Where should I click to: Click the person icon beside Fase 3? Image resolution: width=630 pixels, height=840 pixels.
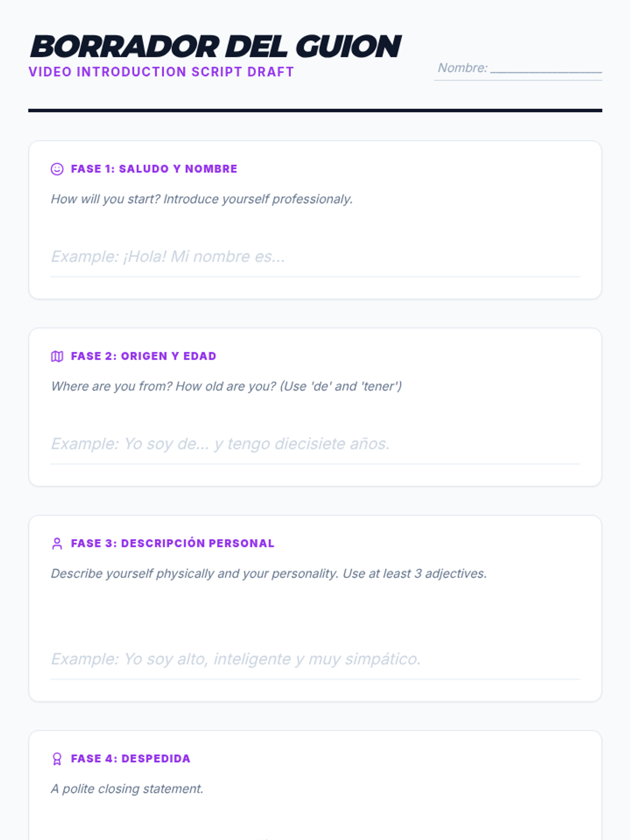click(x=57, y=543)
